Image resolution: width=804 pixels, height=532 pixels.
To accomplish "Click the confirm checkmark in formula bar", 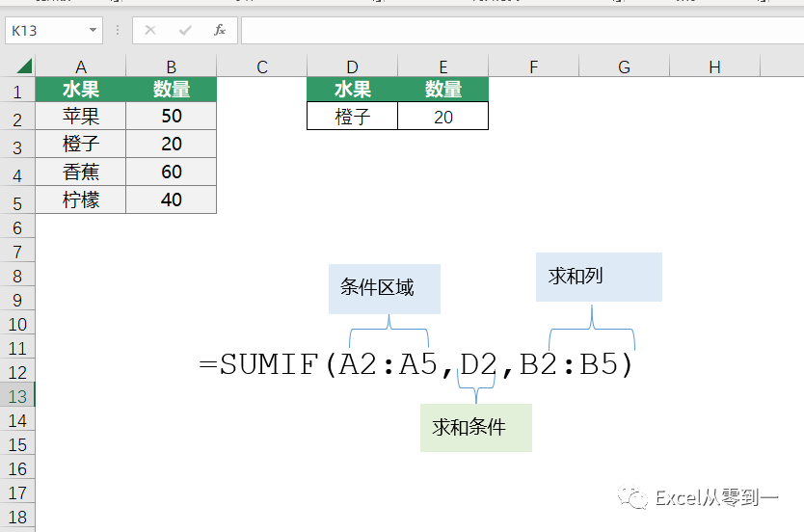I will [185, 30].
